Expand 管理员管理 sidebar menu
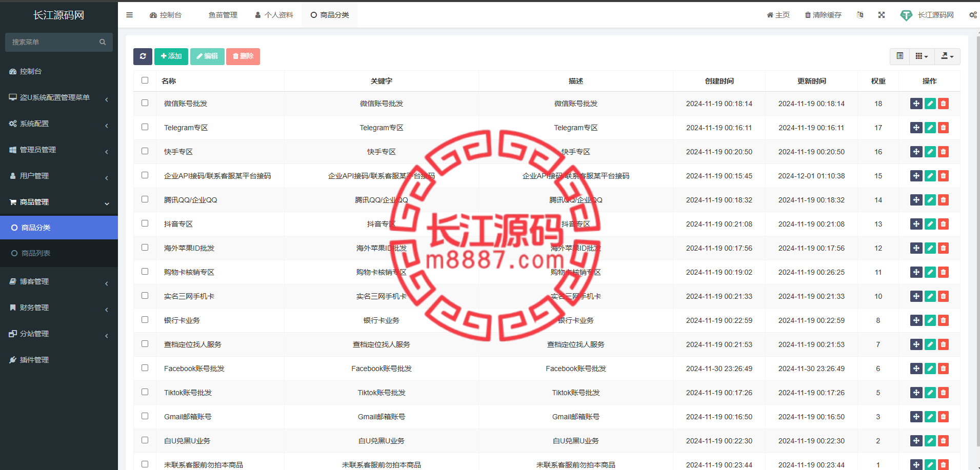 pyautogui.click(x=59, y=150)
